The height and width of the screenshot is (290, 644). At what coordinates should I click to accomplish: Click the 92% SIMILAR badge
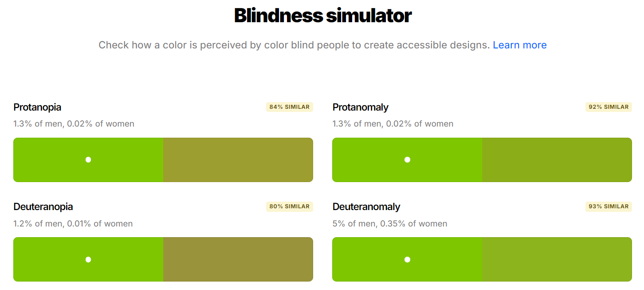(609, 107)
